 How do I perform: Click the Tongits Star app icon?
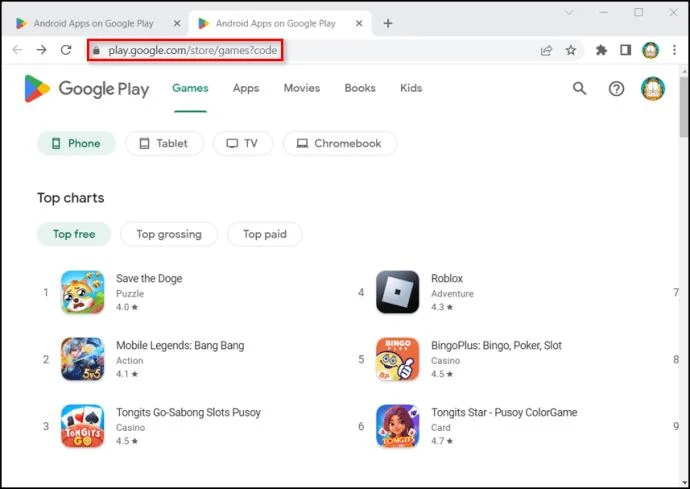[397, 426]
